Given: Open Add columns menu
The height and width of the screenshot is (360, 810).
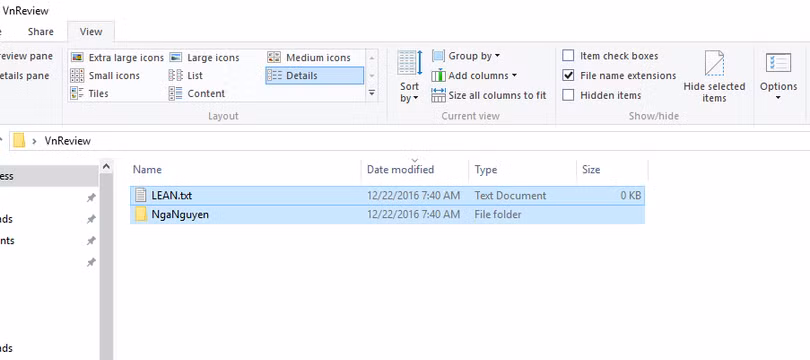Looking at the screenshot, I should tap(474, 75).
